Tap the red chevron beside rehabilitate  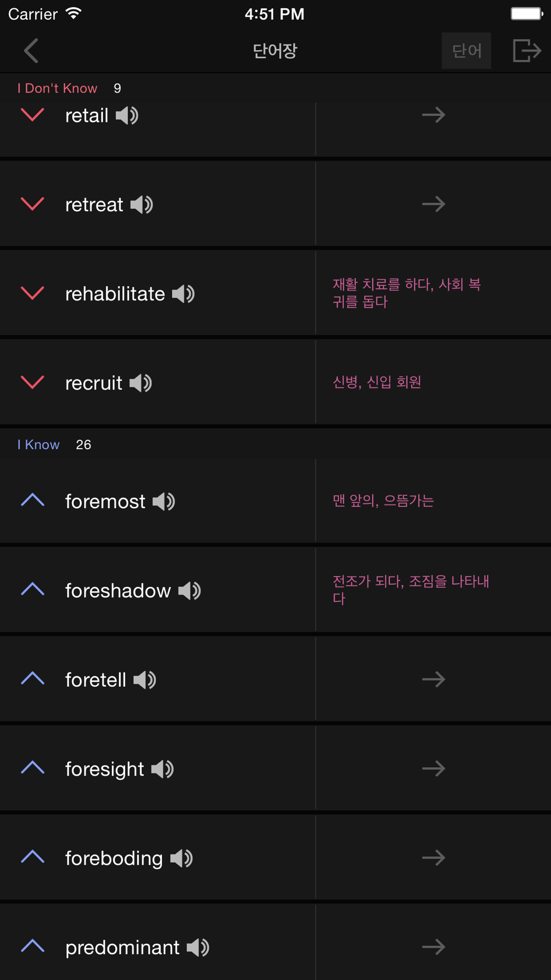[33, 293]
